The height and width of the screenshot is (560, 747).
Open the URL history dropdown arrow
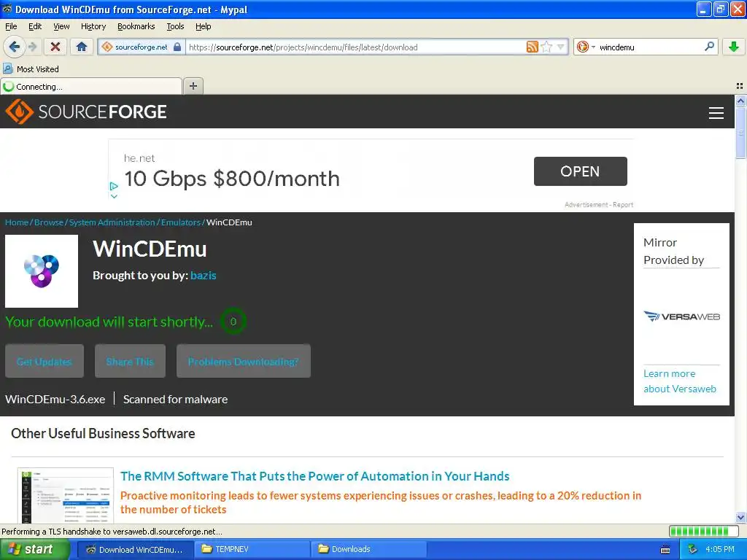click(561, 47)
